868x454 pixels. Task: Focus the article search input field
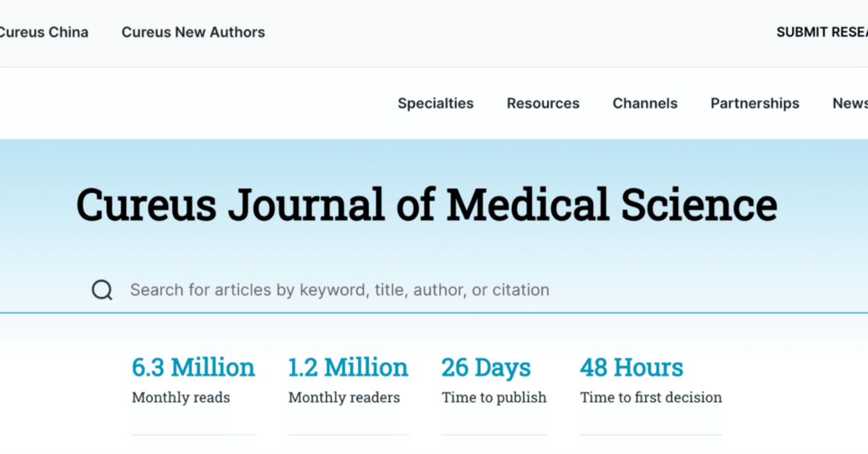(339, 291)
